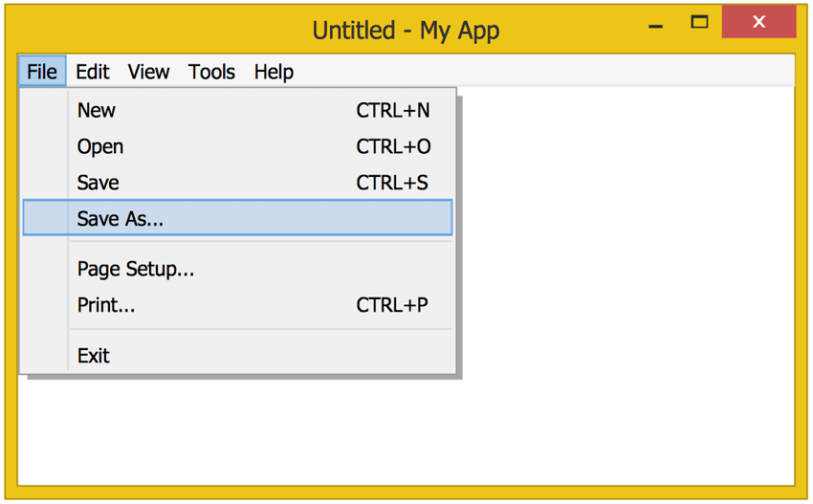
Task: Click the Untitled - My App title bar
Action: pyautogui.click(x=406, y=30)
